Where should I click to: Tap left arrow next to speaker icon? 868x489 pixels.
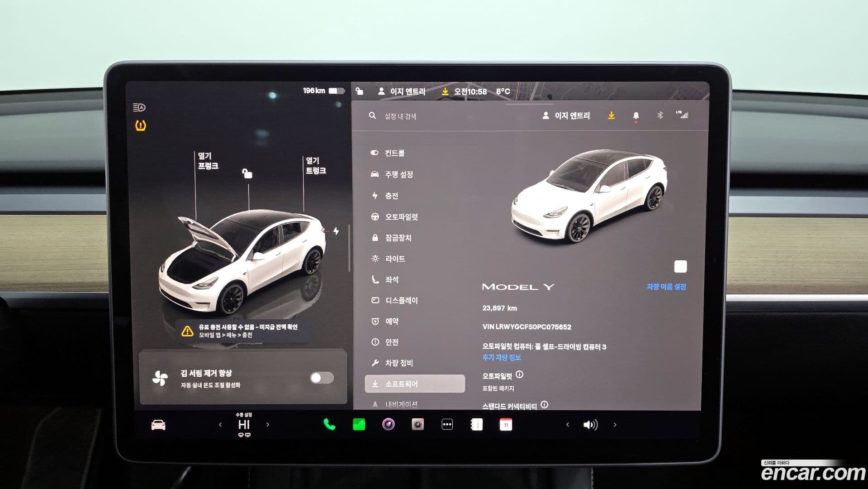tap(568, 424)
